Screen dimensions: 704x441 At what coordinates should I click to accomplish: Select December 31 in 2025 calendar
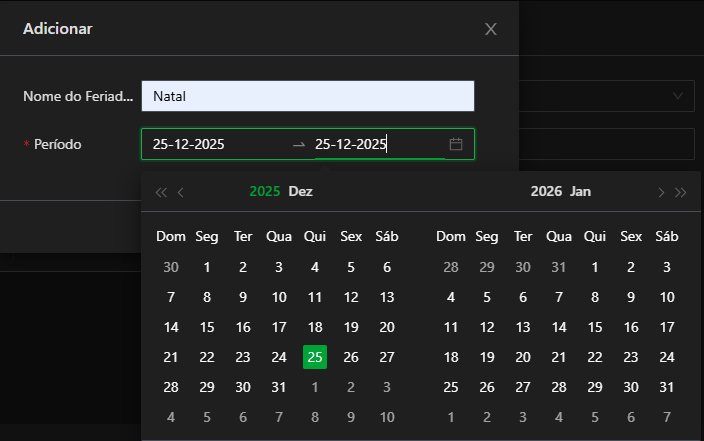click(x=279, y=387)
